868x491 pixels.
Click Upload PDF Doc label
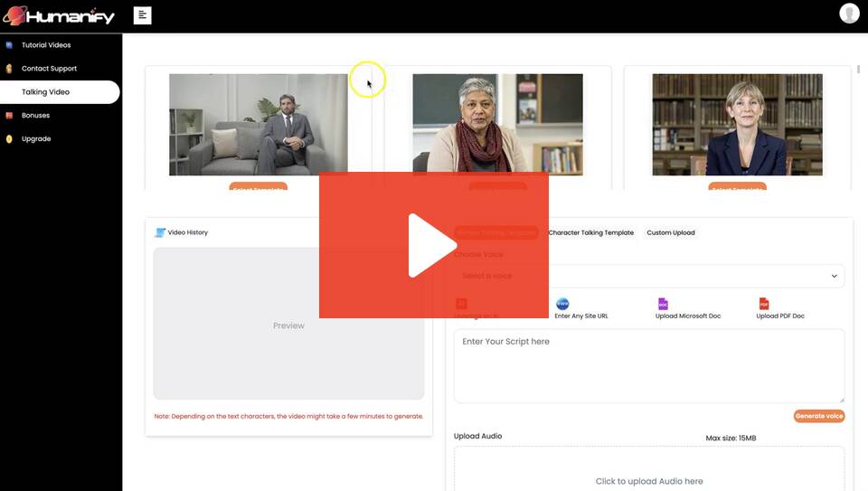pos(780,316)
